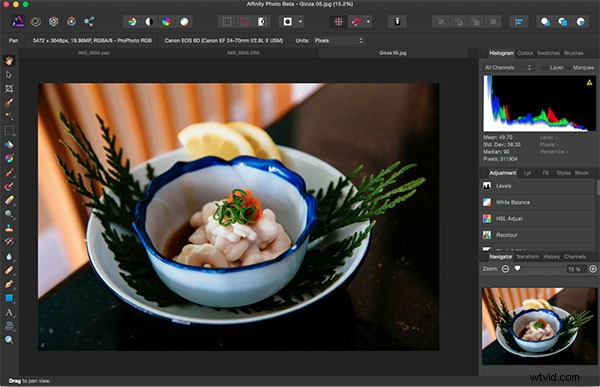Viewport: 600px width, 387px height.
Task: Toggle the Quick Mask icon
Action: (288, 22)
